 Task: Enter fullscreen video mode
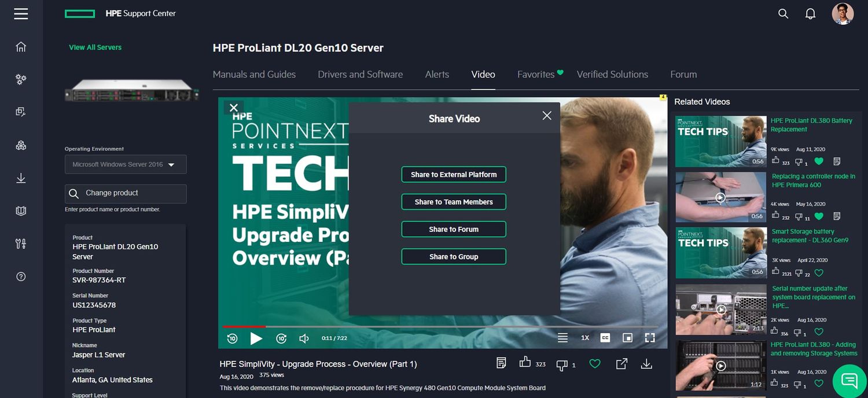[650, 338]
